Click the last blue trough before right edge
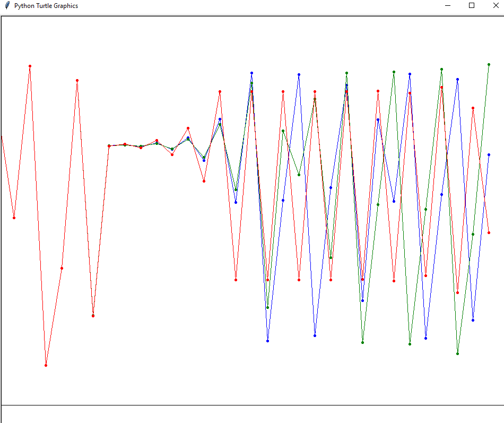 (x=473, y=320)
